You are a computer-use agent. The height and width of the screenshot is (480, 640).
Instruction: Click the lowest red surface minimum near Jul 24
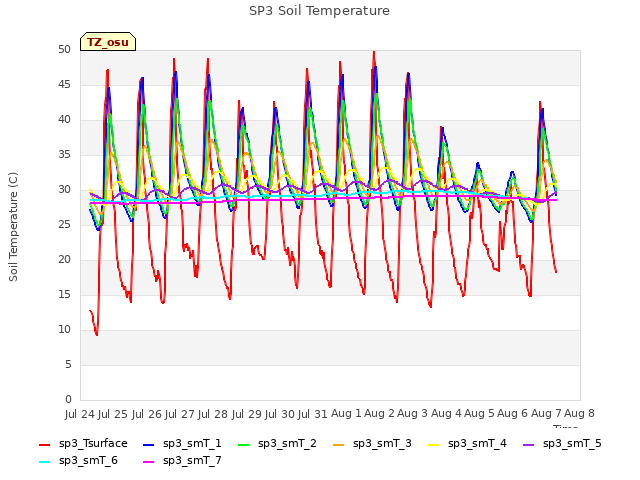pyautogui.click(x=97, y=335)
